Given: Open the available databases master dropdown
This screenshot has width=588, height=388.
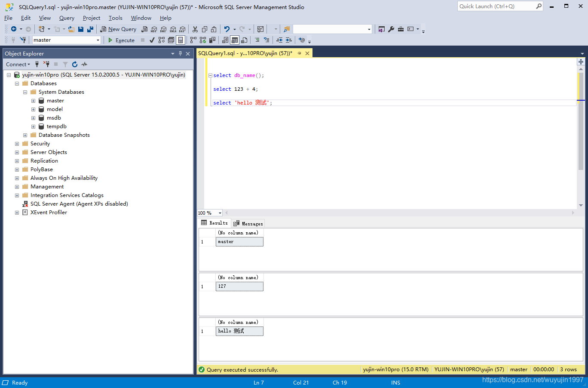Looking at the screenshot, I should click(98, 40).
